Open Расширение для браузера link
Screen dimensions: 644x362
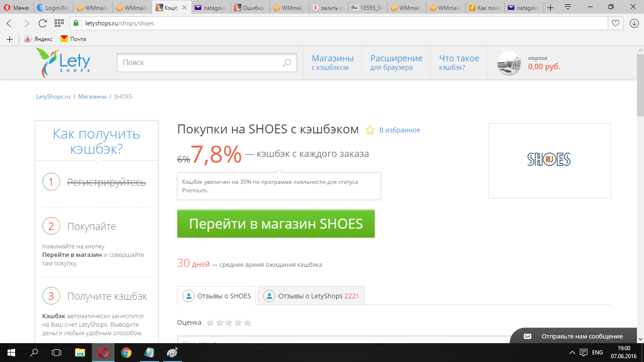coord(396,62)
